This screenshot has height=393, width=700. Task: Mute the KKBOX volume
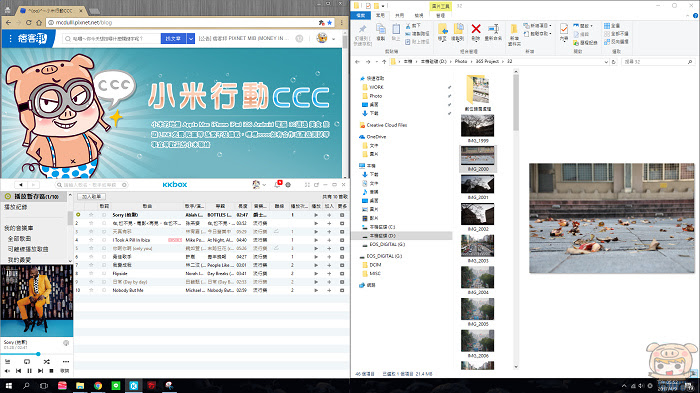click(7, 371)
